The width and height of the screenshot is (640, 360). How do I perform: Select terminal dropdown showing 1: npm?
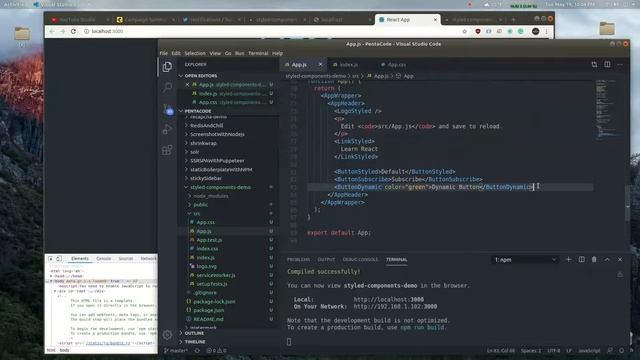[525, 260]
